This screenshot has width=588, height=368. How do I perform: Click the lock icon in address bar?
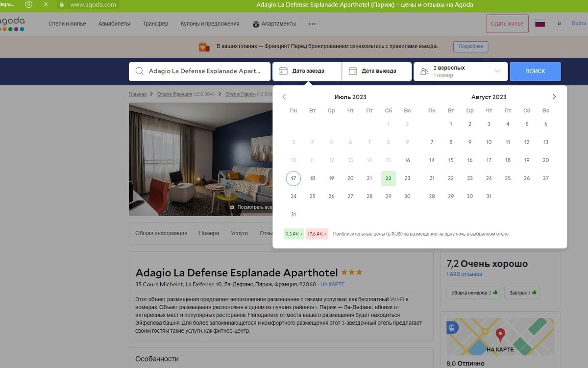[x=61, y=4]
